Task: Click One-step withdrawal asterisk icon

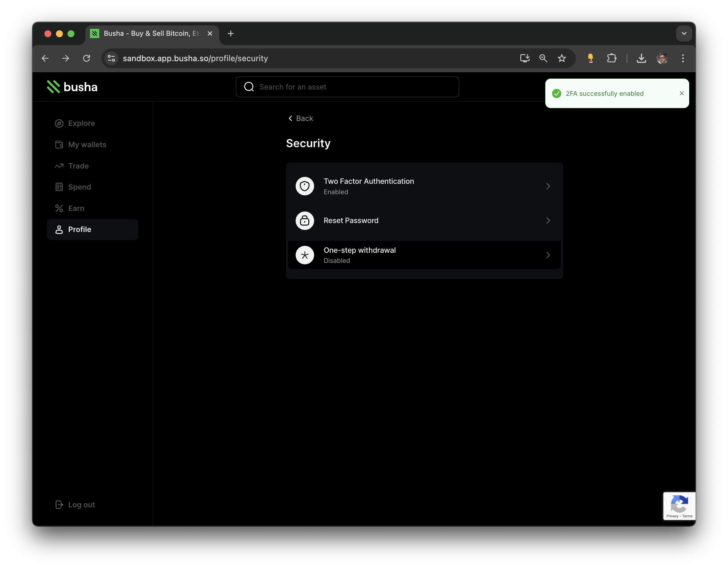Action: 305,255
